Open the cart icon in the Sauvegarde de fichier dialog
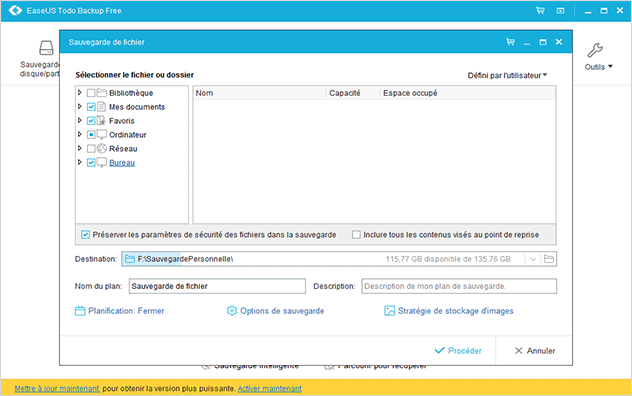Image resolution: width=632 pixels, height=396 pixels. click(510, 42)
